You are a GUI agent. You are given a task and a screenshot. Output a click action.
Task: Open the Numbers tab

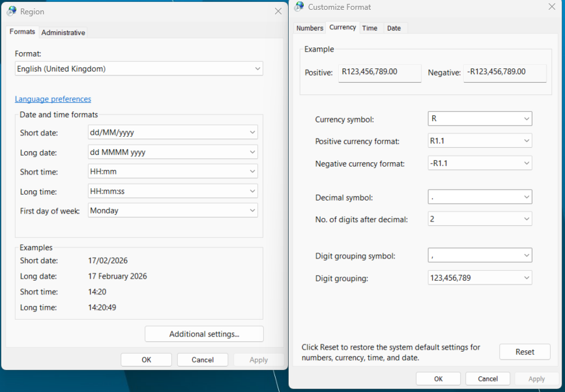click(310, 28)
